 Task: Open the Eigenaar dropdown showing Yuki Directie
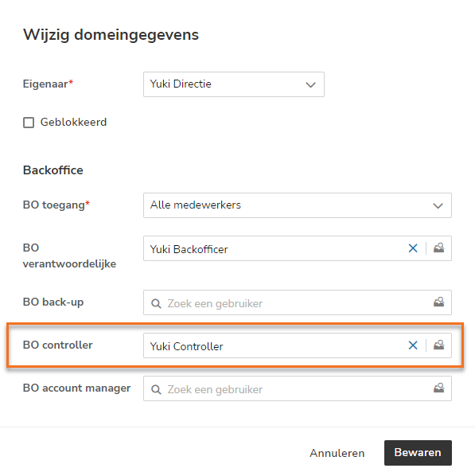[234, 84]
